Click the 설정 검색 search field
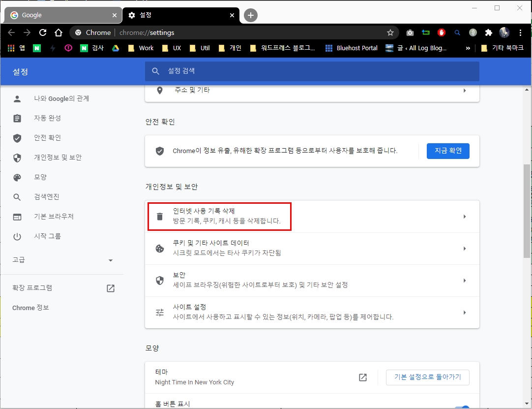 tap(312, 71)
